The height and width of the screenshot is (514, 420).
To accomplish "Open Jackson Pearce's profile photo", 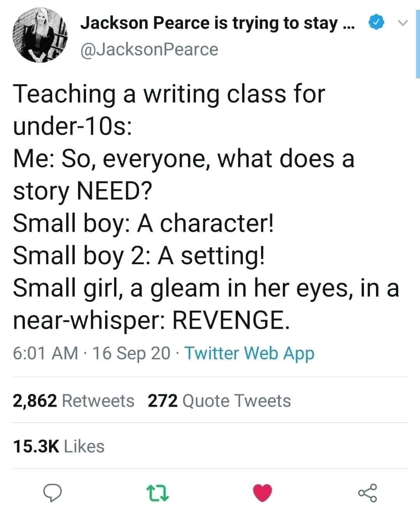I will click(x=40, y=36).
